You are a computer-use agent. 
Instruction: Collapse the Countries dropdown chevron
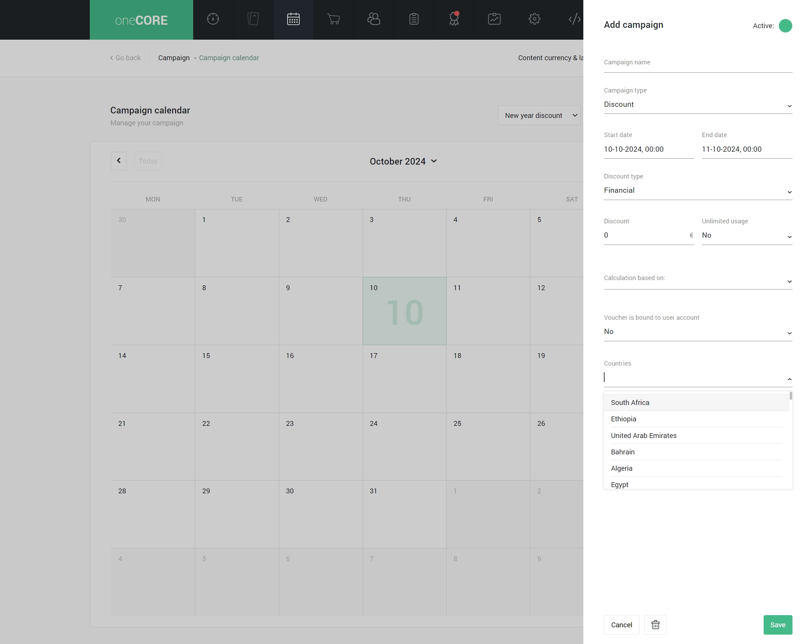[789, 379]
